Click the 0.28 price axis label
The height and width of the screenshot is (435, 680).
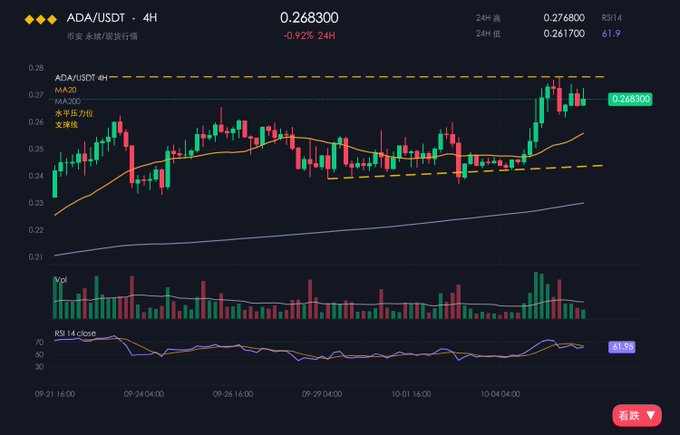36,68
